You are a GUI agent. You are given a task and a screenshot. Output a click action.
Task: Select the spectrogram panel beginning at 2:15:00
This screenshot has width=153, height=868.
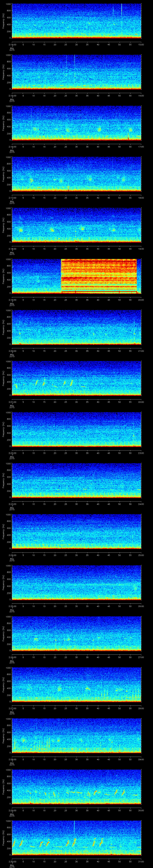76,72
